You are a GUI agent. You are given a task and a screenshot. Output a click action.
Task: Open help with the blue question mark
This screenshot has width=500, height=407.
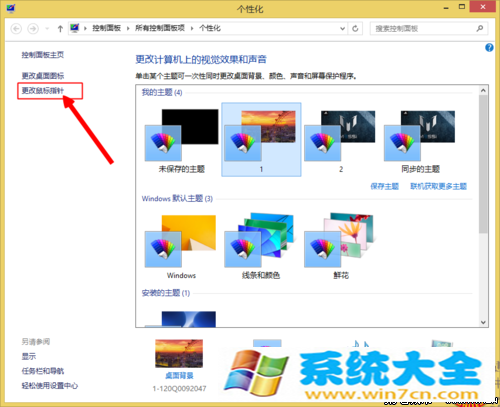489,48
